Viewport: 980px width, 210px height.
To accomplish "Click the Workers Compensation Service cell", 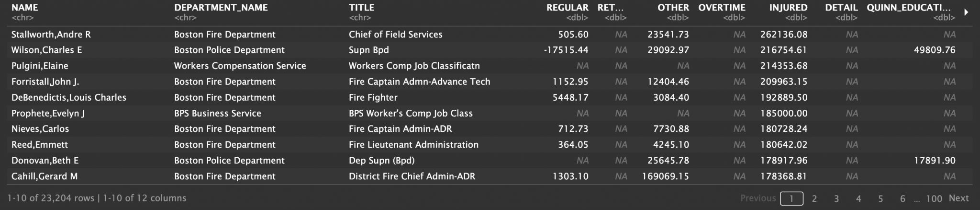I will click(240, 66).
